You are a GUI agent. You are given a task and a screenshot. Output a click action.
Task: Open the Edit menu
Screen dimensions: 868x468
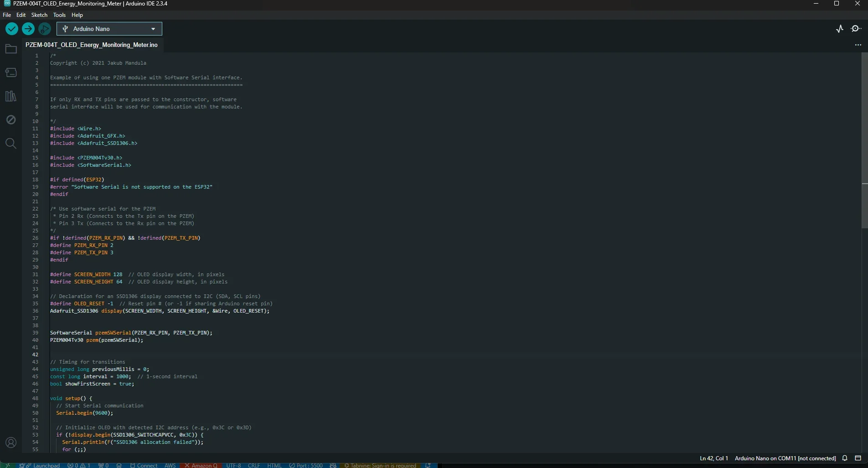click(21, 15)
